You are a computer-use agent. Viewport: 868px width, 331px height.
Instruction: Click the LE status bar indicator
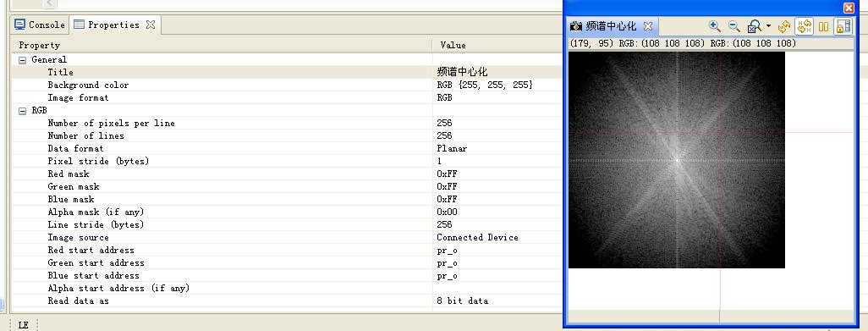(x=23, y=325)
